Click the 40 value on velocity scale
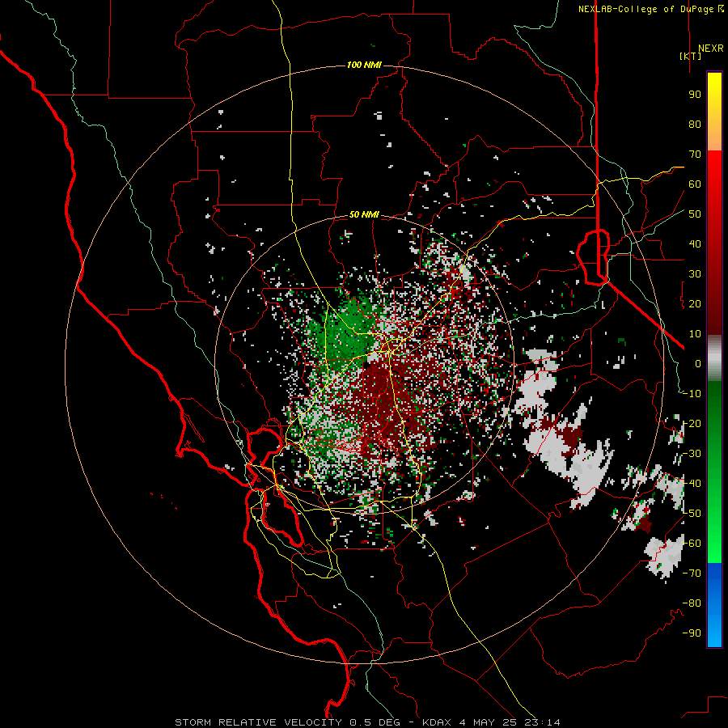This screenshot has height=728, width=728. [x=695, y=243]
